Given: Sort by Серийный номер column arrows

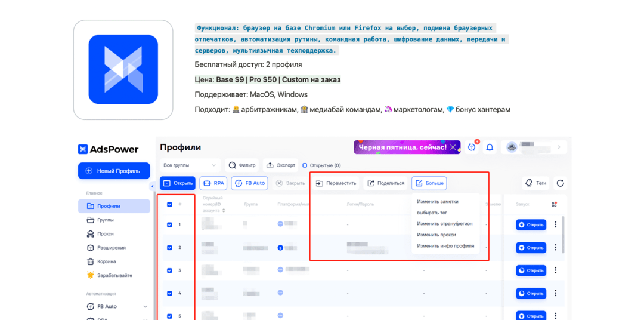Looking at the screenshot, I should tap(224, 211).
